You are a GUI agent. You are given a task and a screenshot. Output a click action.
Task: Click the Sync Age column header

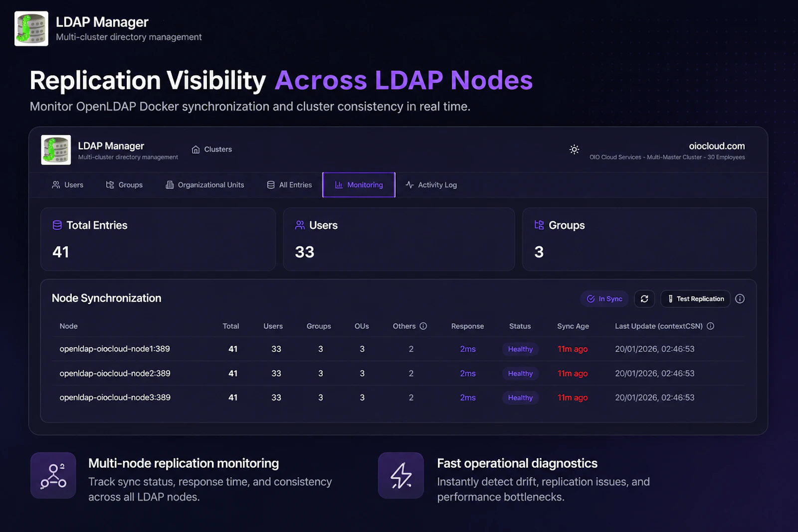click(x=573, y=326)
